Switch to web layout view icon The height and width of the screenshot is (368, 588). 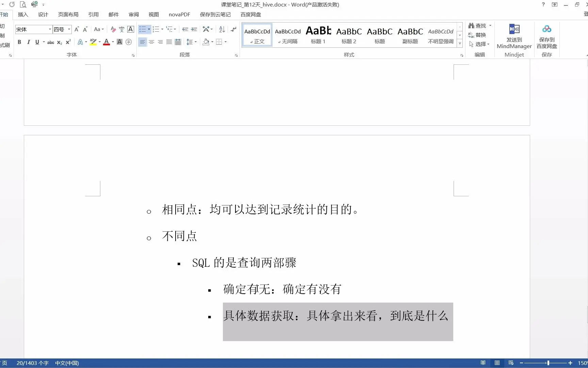point(511,363)
